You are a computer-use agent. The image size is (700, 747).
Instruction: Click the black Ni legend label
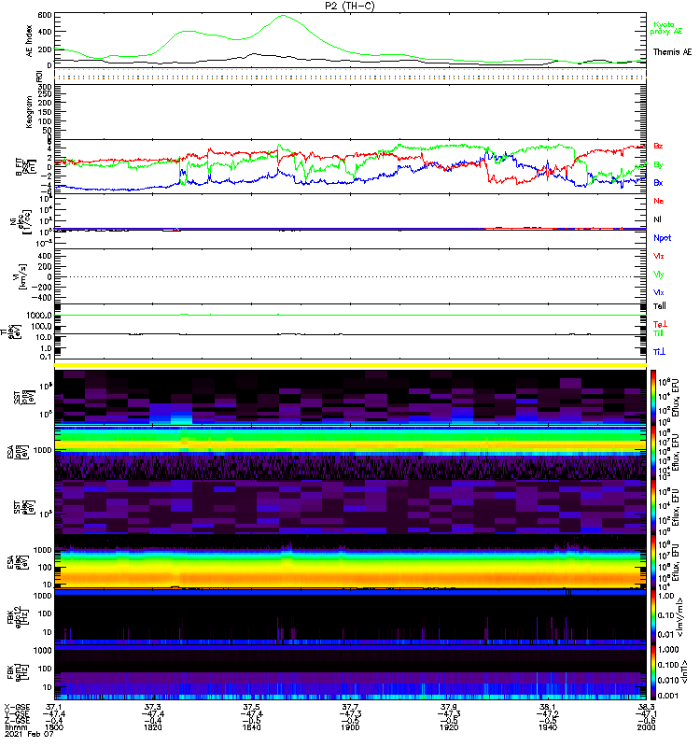tap(657, 219)
